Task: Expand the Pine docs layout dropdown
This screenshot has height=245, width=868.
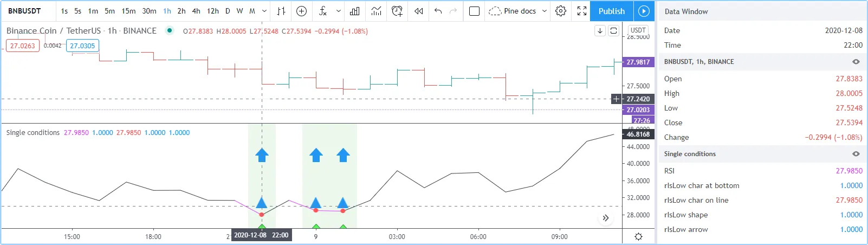Action: (x=545, y=11)
